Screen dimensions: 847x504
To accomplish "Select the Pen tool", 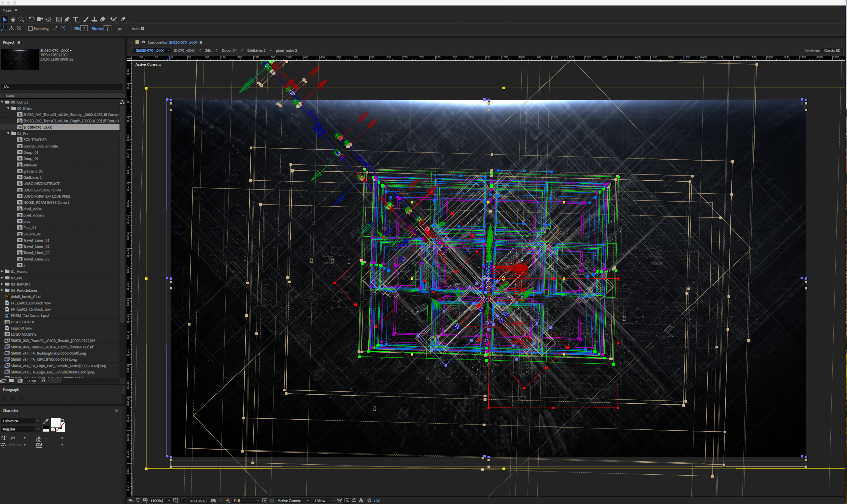I will coord(67,19).
